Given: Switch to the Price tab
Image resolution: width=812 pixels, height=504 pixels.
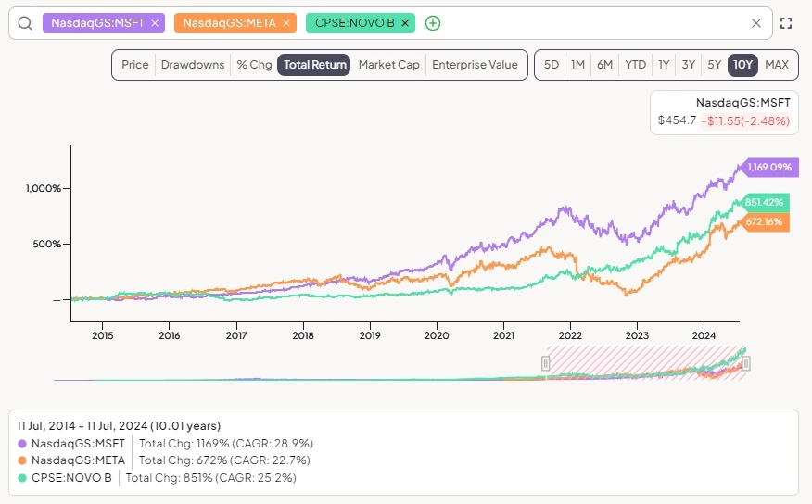Looking at the screenshot, I should pyautogui.click(x=134, y=65).
